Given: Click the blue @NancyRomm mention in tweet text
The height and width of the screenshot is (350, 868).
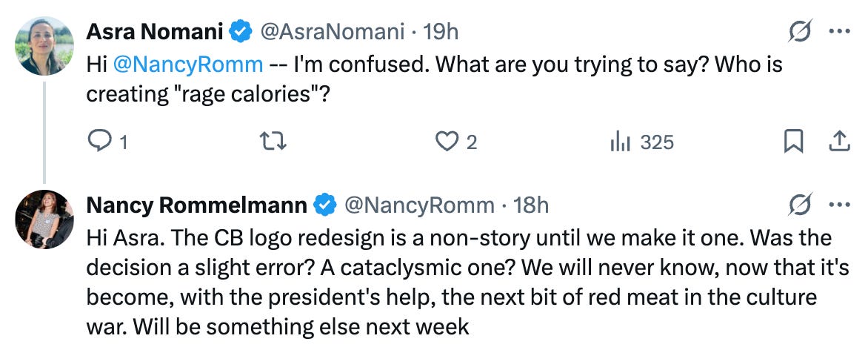Looking at the screenshot, I should point(187,64).
